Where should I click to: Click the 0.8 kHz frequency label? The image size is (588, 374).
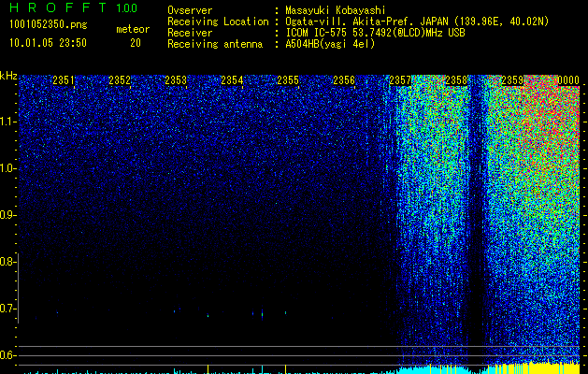(7, 262)
